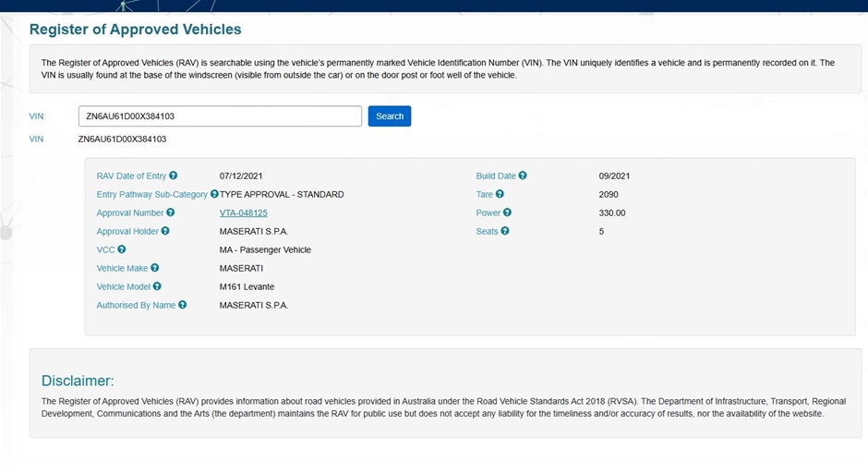Open the VTA-048125 approval number link
Screen dimensions: 868x473
(x=243, y=212)
